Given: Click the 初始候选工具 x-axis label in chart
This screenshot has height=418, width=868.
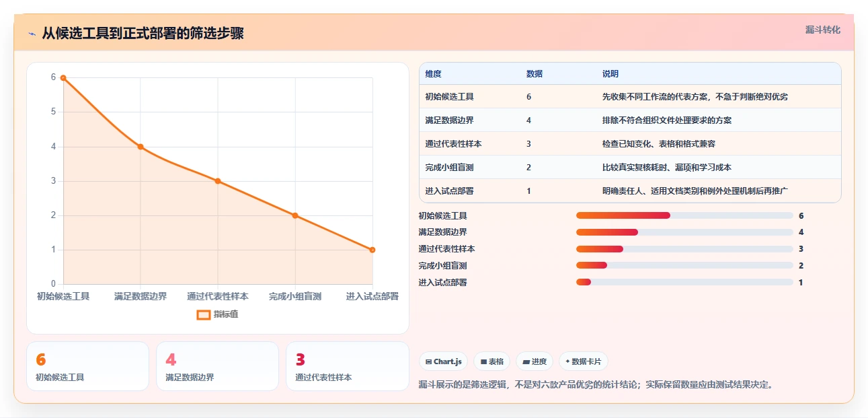Looking at the screenshot, I should pos(63,296).
